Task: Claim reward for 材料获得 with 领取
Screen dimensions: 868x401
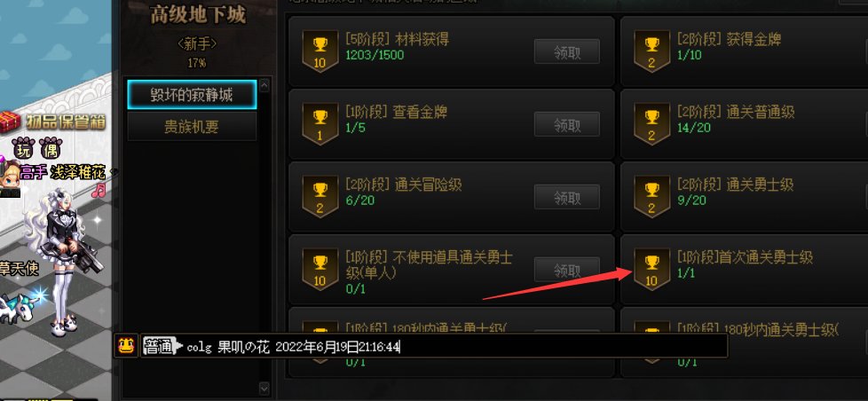Action: [x=567, y=52]
